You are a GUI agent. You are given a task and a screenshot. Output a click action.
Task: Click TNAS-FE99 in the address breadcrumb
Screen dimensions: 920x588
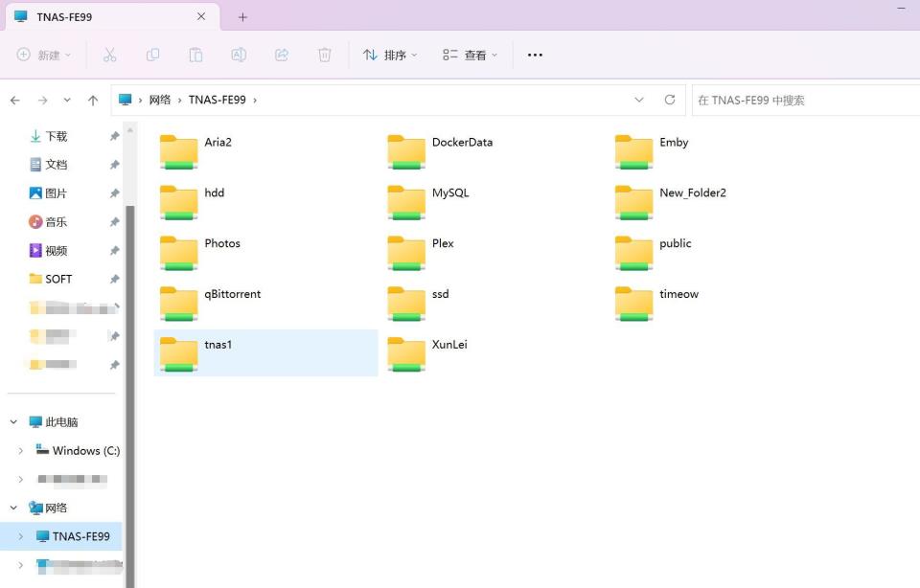(218, 100)
